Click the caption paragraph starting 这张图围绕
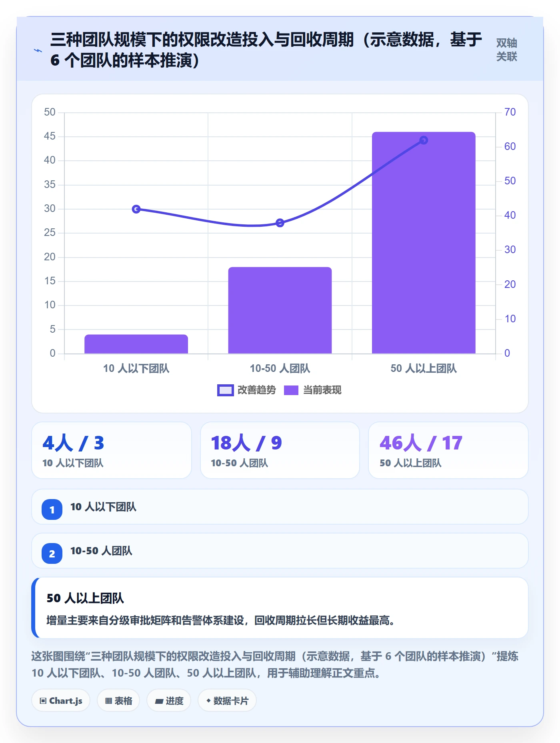Viewport: 560px width, 743px height. pos(275,665)
